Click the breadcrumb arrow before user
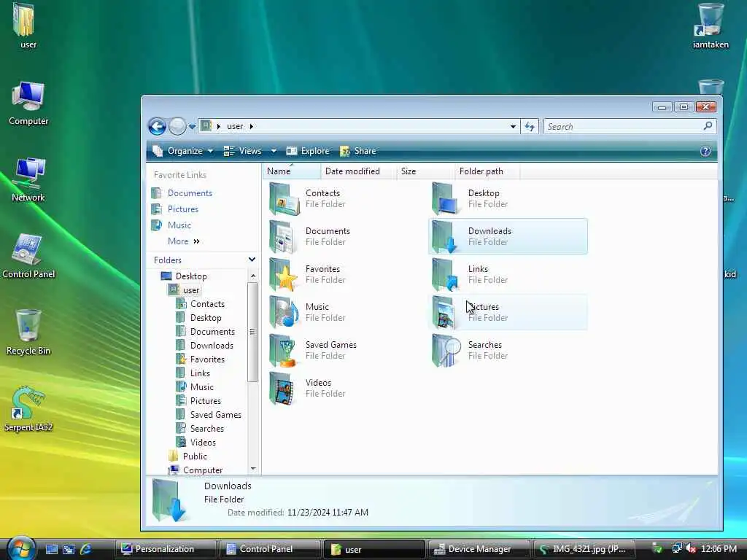Screen dimensions: 747x560 [219, 126]
